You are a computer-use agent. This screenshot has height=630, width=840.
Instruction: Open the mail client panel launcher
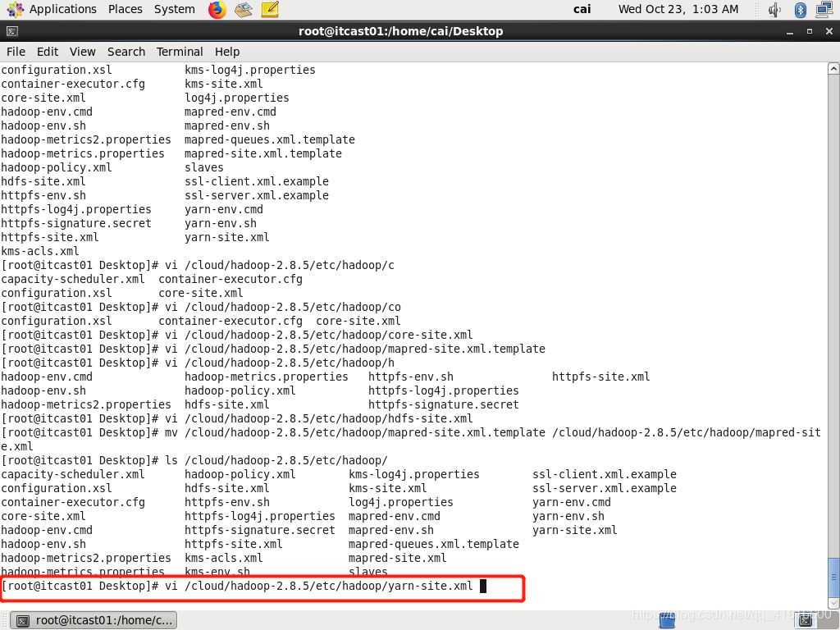point(243,10)
